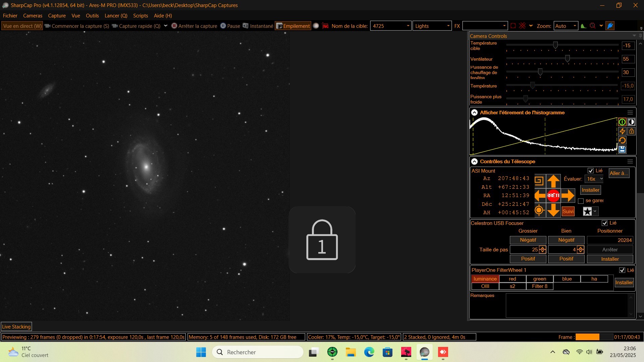
Task: Click the spiral search icon in telescope controls
Action: point(539,181)
